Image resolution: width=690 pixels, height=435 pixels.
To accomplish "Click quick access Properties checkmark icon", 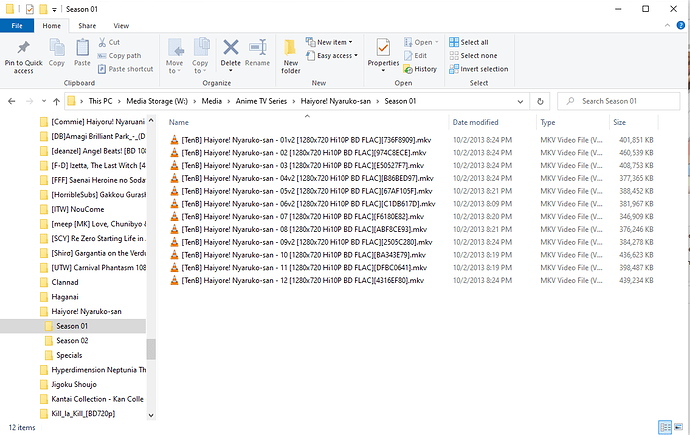I will click(x=29, y=9).
